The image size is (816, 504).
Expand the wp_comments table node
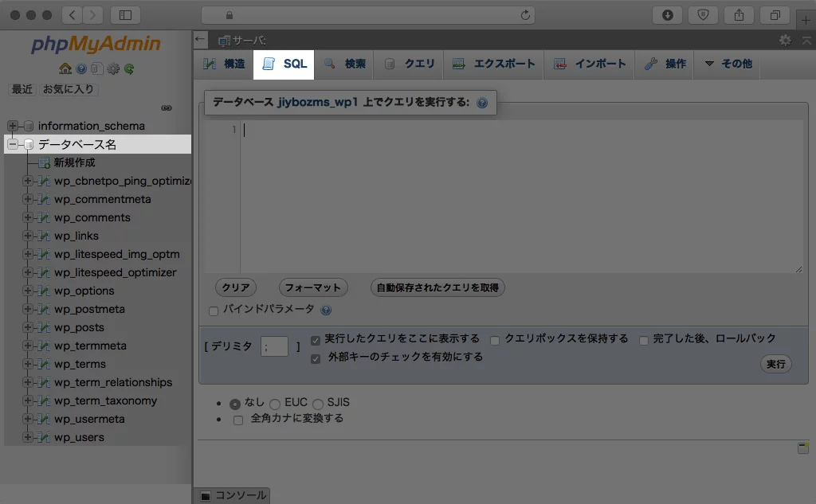click(x=28, y=217)
